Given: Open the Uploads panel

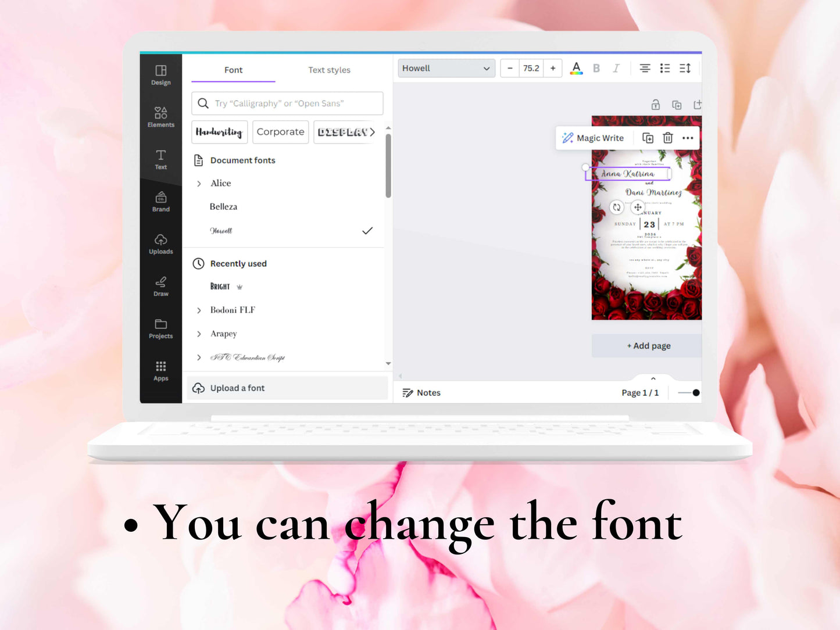Looking at the screenshot, I should (x=160, y=243).
